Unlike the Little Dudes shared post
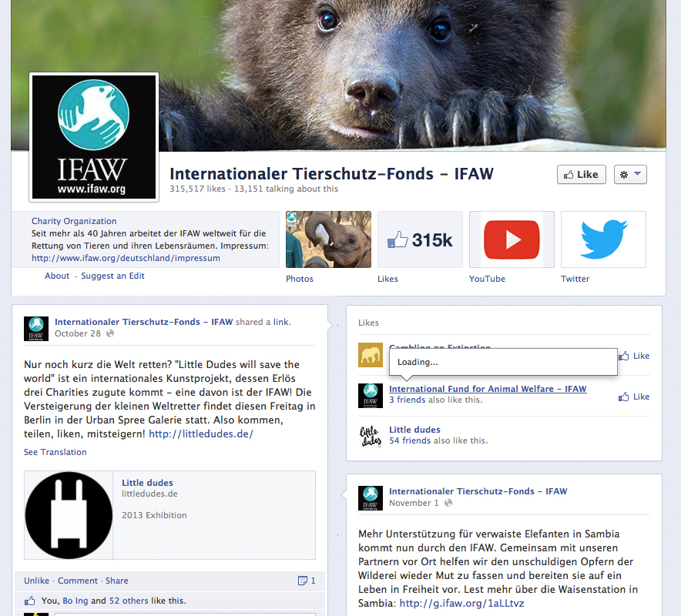 (x=36, y=581)
